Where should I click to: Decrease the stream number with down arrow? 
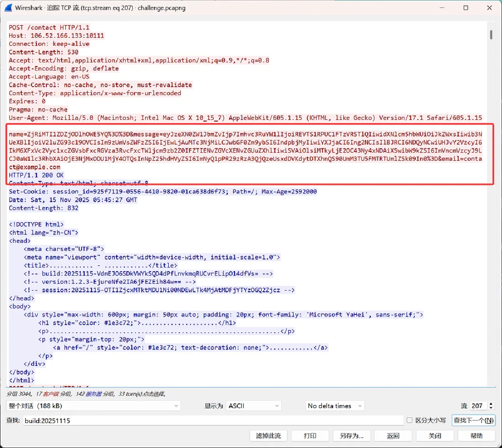(491, 408)
